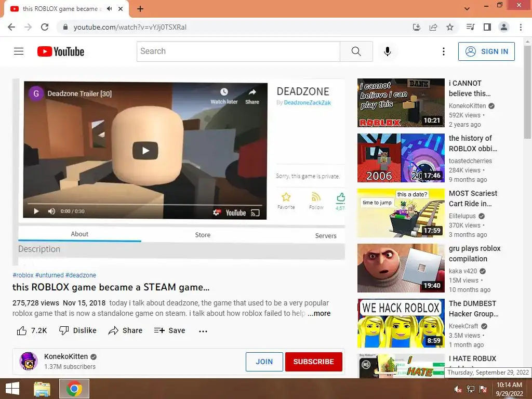The width and height of the screenshot is (532, 399).
Task: Focus the YouTube search field
Action: 238,51
